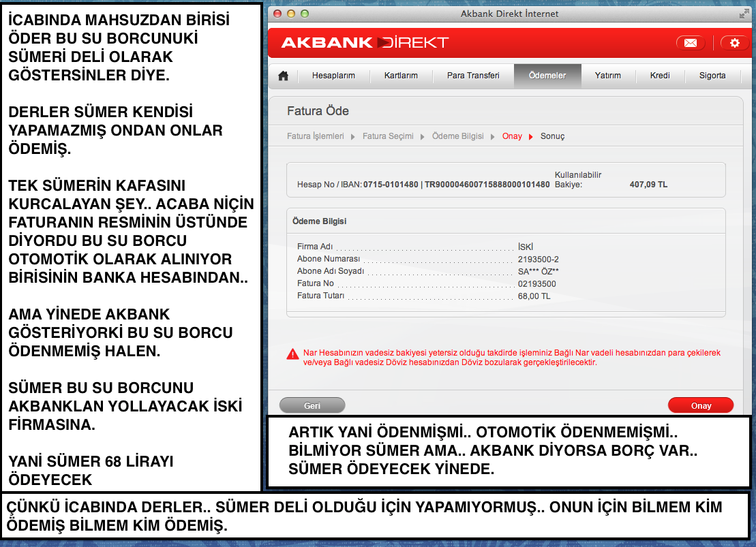Click the invoice number 02193500

click(536, 284)
